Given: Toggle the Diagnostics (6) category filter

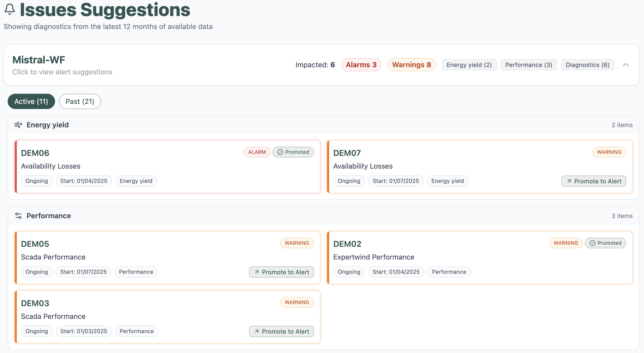Looking at the screenshot, I should 587,65.
